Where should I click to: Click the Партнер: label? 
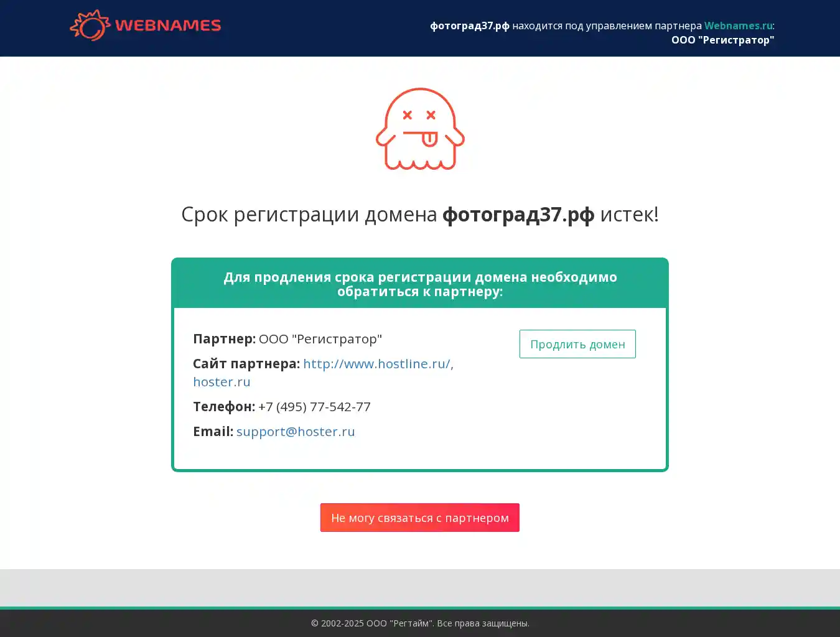224,338
